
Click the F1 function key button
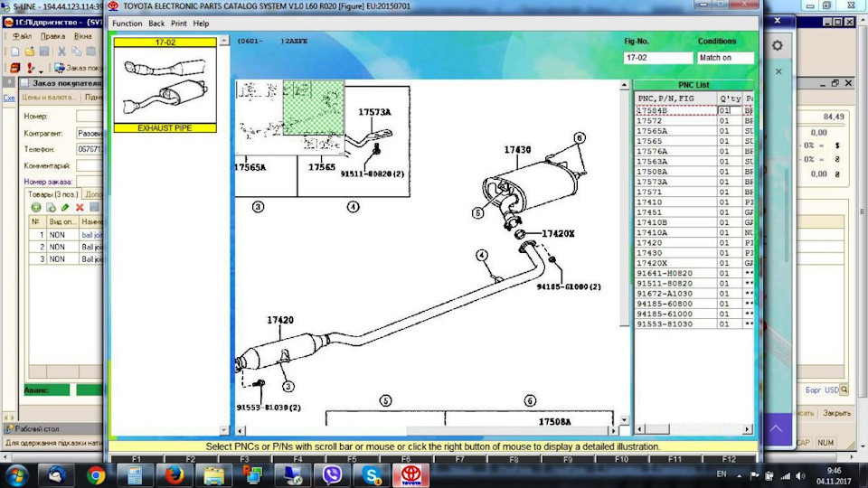[137, 459]
